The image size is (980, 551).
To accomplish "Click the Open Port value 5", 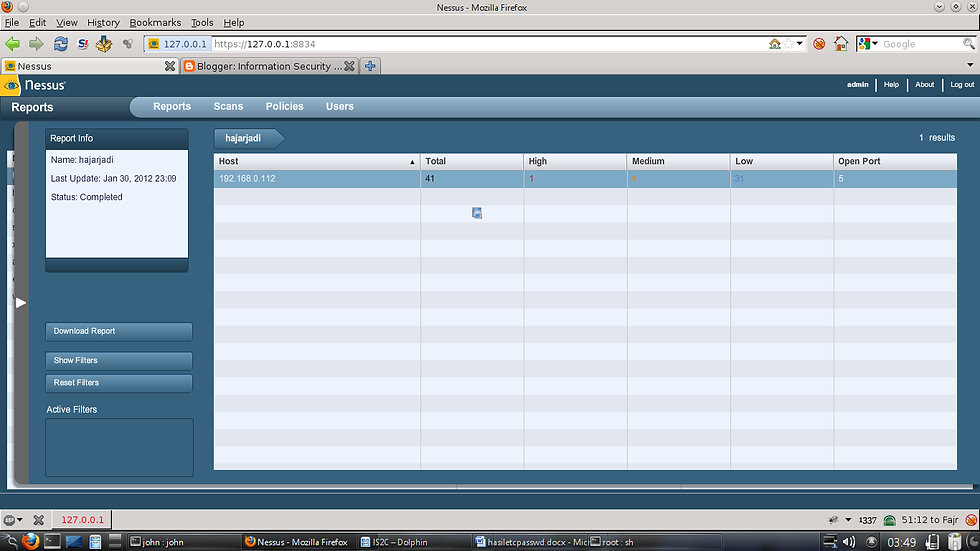I will [x=841, y=179].
